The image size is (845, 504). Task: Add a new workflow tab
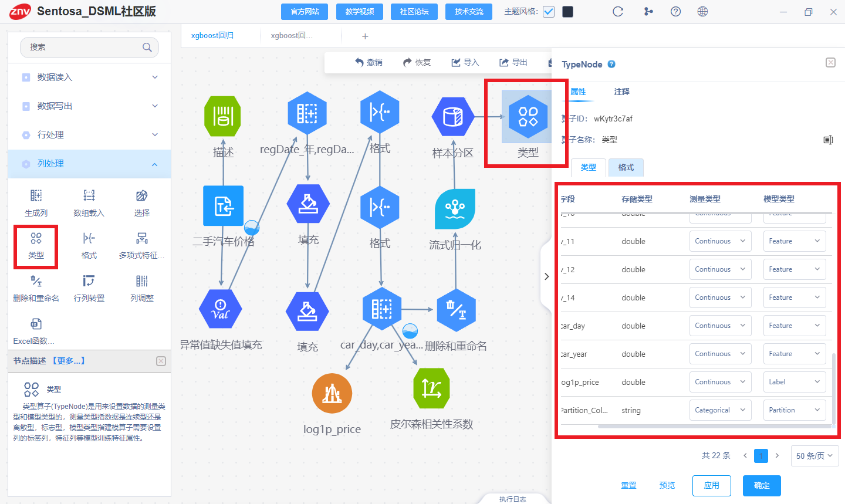point(365,36)
